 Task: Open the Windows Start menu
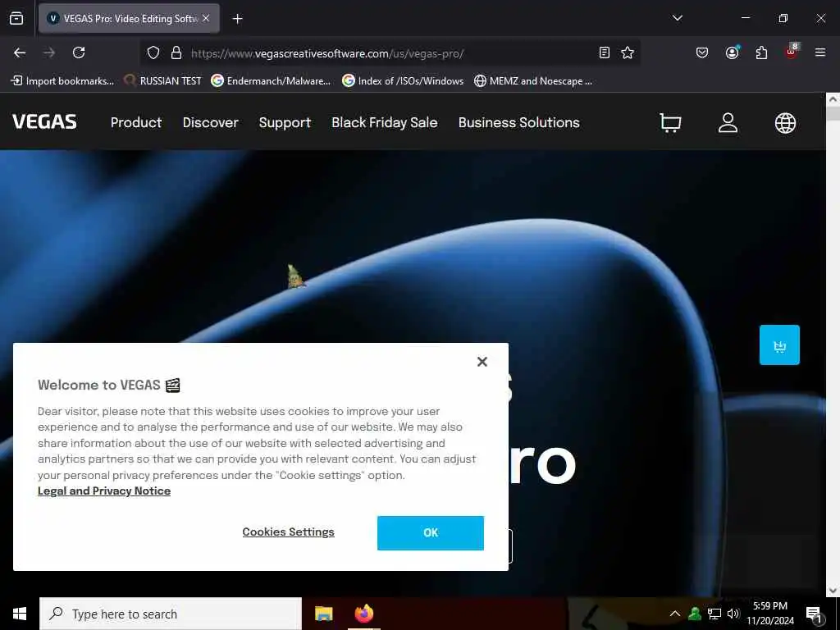click(x=20, y=614)
